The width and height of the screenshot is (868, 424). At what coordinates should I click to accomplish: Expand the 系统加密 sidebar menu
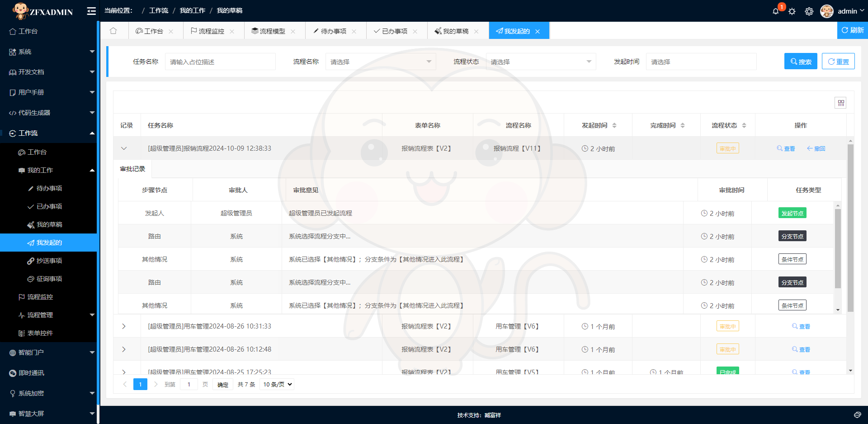(x=48, y=393)
